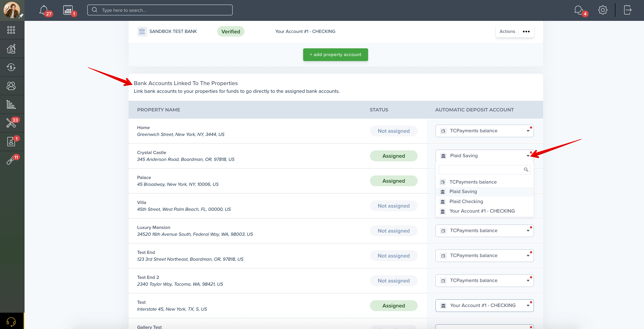Click the SANDBOX TEST BANK name
The image size is (644, 329).
pyautogui.click(x=173, y=32)
